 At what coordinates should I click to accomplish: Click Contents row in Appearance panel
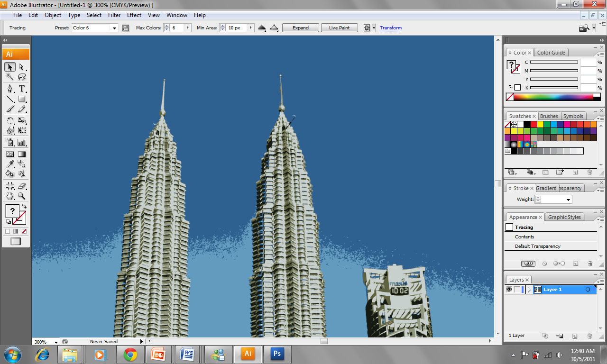551,237
